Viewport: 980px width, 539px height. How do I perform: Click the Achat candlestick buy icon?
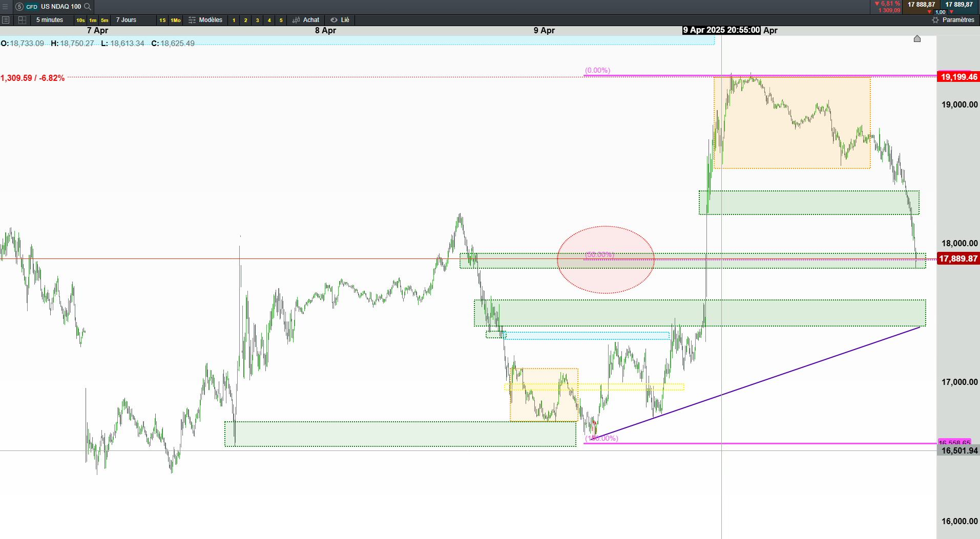[296, 20]
